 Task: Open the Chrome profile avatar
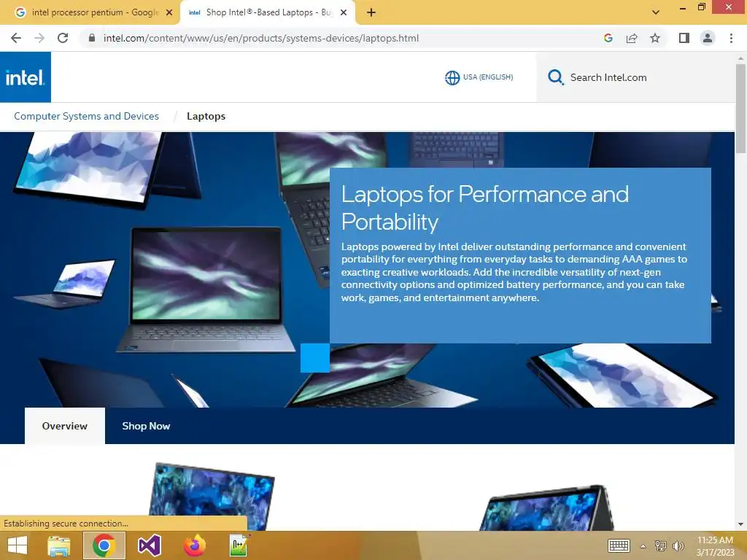(x=708, y=38)
